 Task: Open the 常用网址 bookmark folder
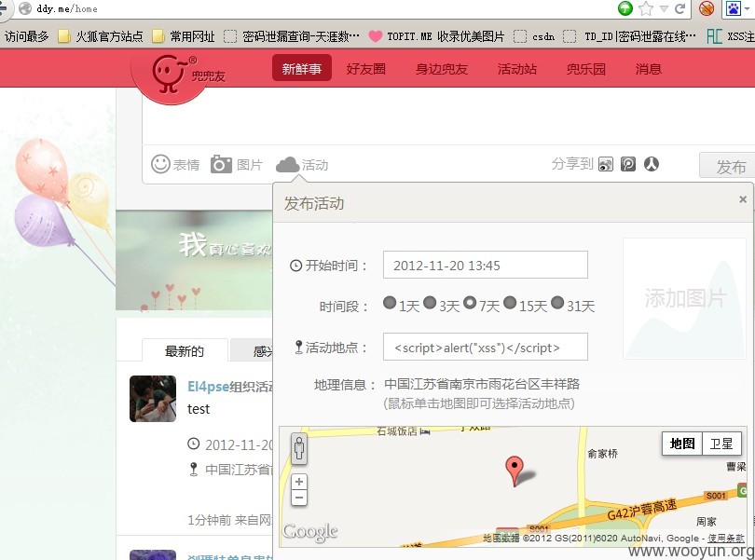pyautogui.click(x=184, y=36)
